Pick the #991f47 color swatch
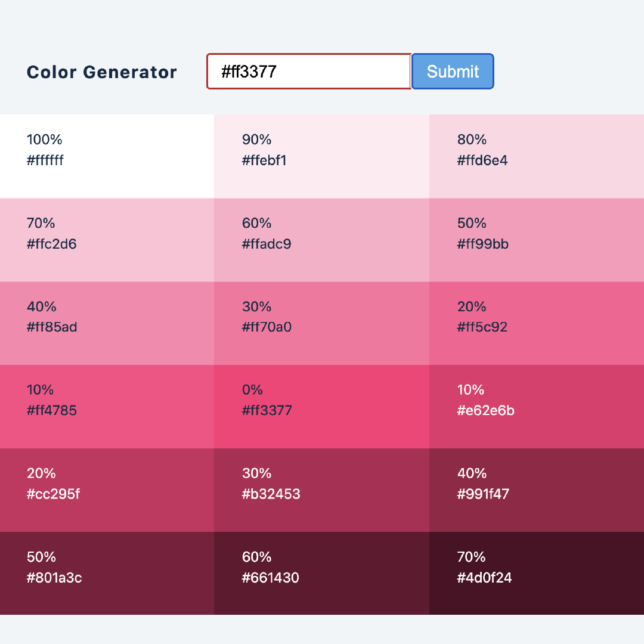Viewport: 644px width, 644px height. click(536, 490)
